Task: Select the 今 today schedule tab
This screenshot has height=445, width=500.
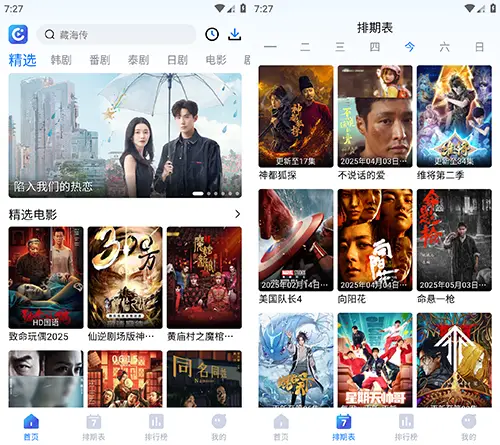Action: click(410, 47)
